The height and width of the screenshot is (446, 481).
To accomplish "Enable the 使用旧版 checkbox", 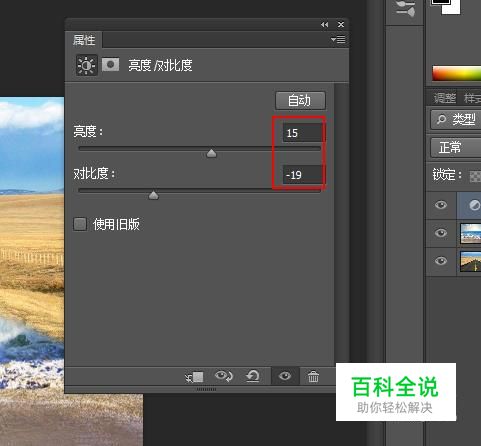I will pos(80,224).
